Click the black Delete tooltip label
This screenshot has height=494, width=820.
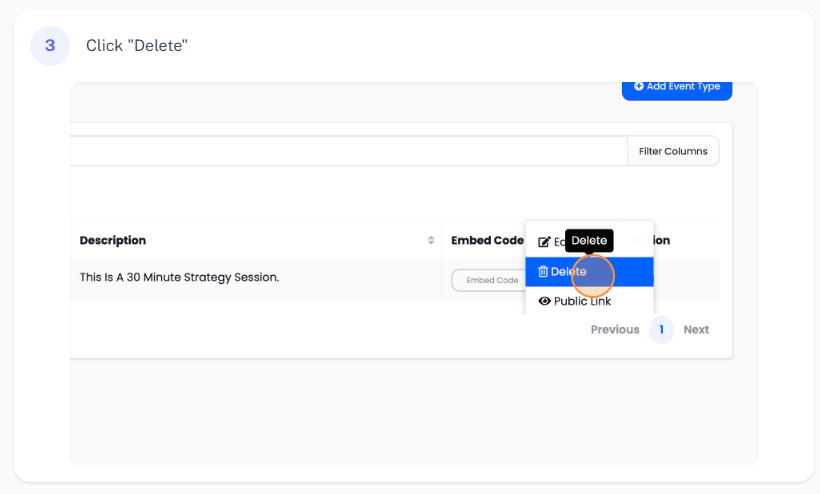click(589, 240)
